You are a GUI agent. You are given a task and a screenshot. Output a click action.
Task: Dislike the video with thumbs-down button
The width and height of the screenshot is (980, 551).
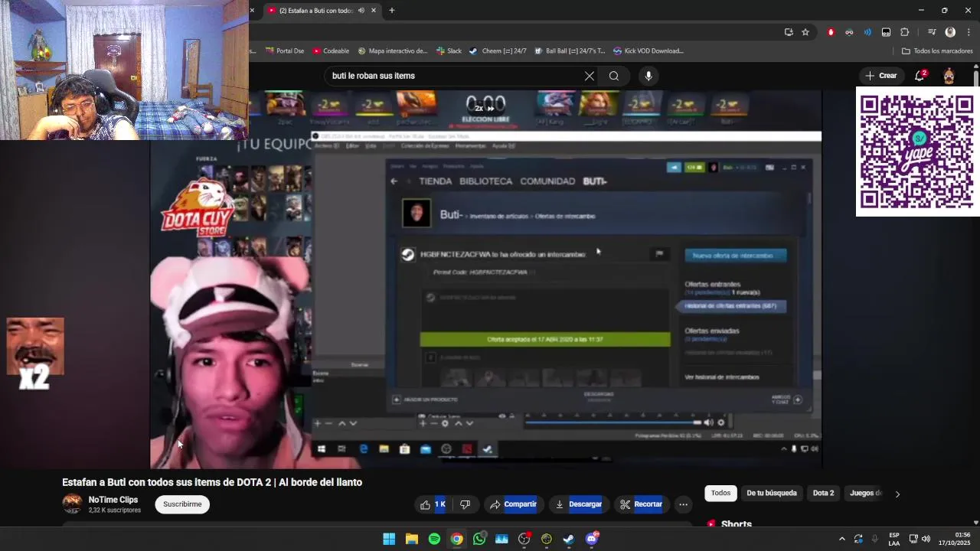[x=465, y=504]
